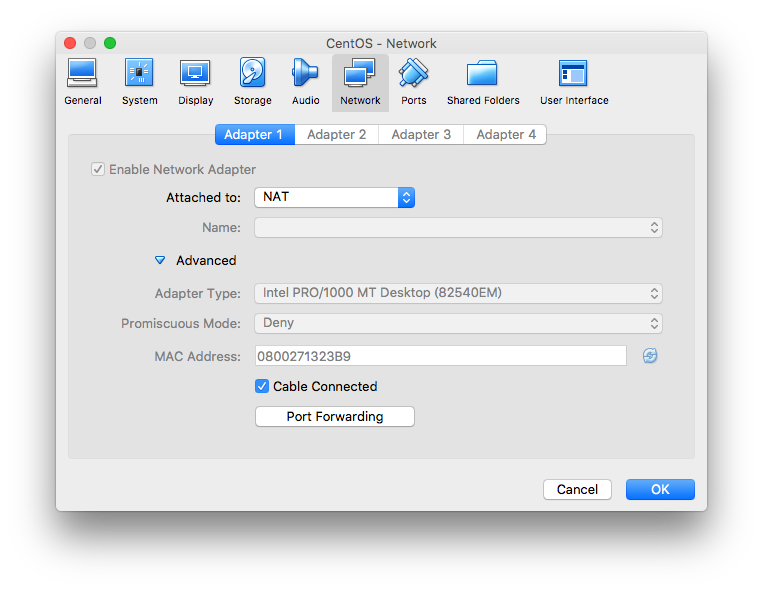
Task: Click the Port Forwarding button
Action: (335, 417)
